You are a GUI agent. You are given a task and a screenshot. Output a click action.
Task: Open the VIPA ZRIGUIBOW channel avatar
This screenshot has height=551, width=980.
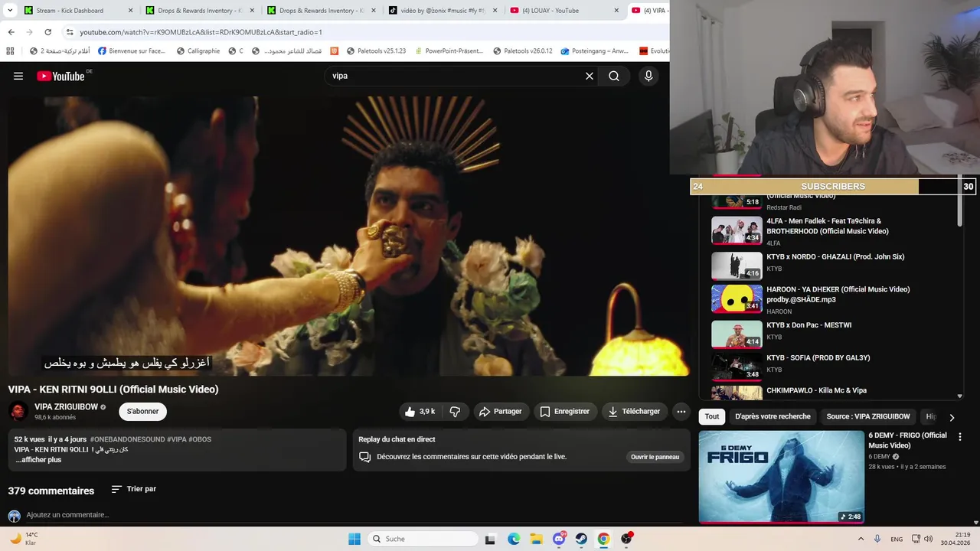point(18,411)
